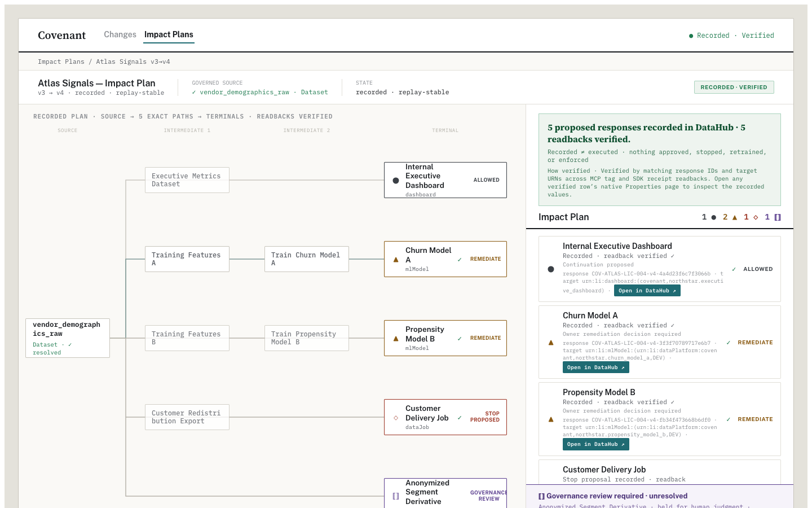Click the Training Features B node
Image resolution: width=812 pixels, height=508 pixels.
pyautogui.click(x=187, y=338)
